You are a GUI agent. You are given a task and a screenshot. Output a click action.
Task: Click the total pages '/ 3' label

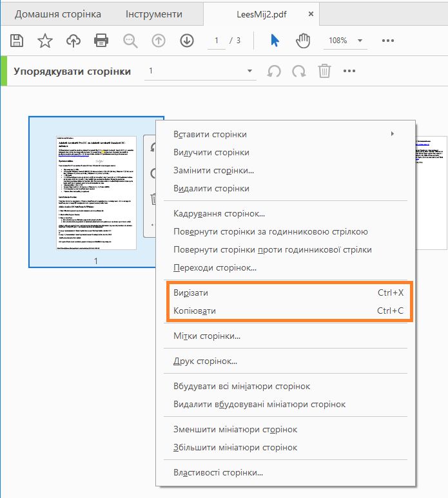click(x=235, y=41)
